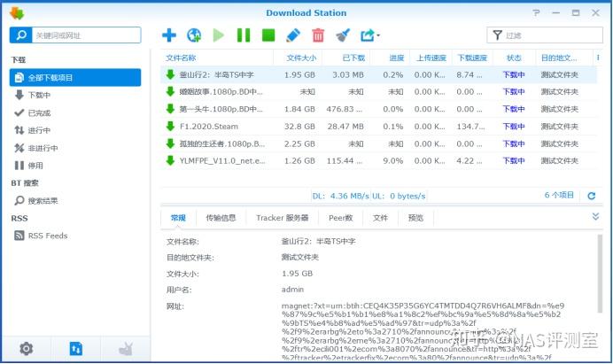The width and height of the screenshot is (613, 364).
Task: Click the blue plus add download icon
Action: 169,35
